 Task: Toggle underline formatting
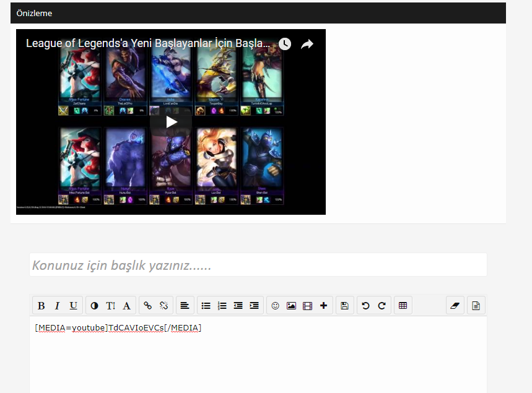pos(73,306)
